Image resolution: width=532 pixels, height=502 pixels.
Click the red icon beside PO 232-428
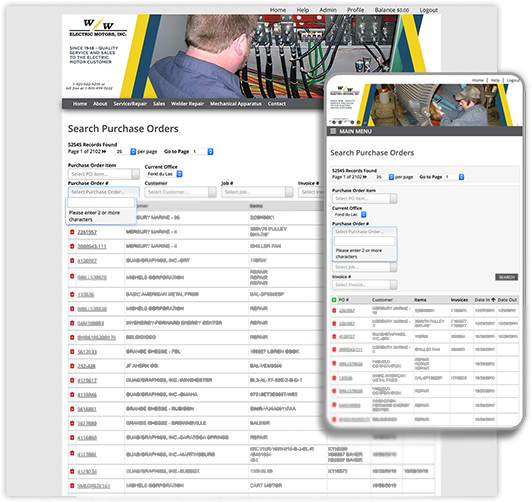coord(72,366)
